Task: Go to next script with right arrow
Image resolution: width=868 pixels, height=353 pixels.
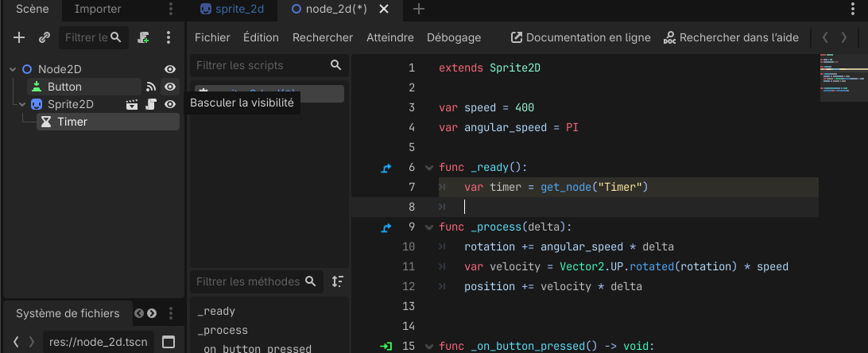Action: 843,37
